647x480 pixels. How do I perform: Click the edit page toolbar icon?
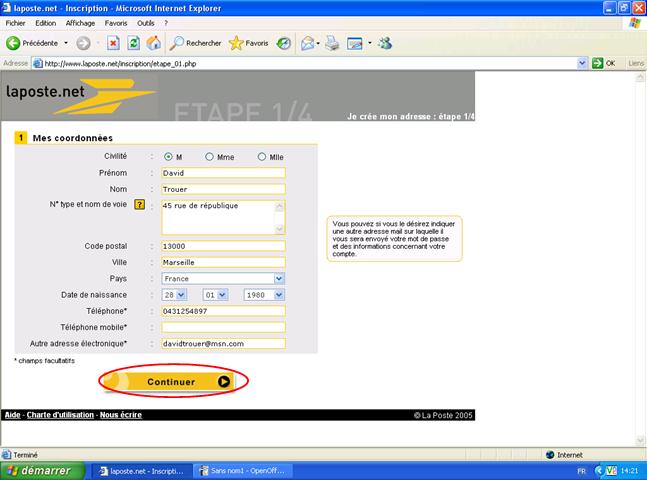coord(354,43)
